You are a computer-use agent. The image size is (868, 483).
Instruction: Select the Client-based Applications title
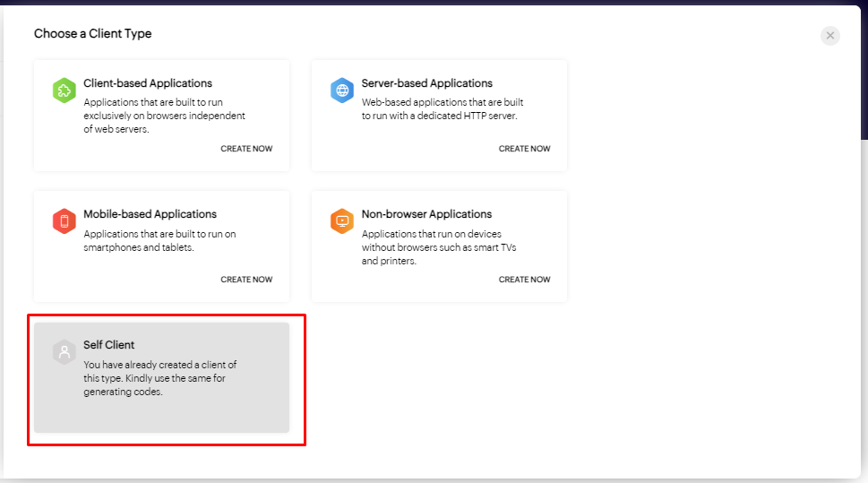[x=148, y=83]
